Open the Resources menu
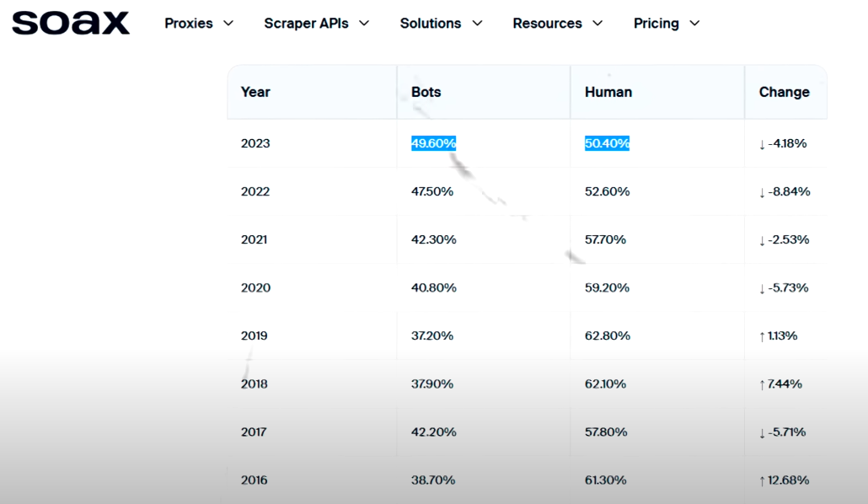The height and width of the screenshot is (504, 868). coord(547,24)
